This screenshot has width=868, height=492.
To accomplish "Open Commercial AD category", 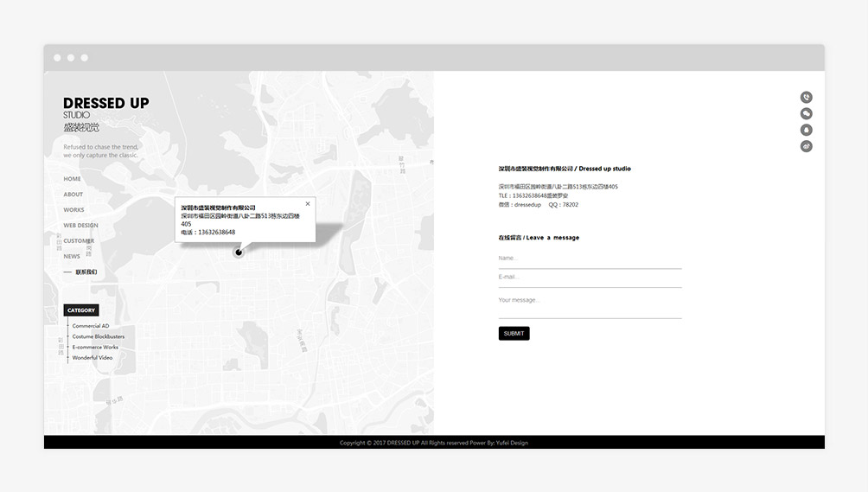I will pos(91,326).
